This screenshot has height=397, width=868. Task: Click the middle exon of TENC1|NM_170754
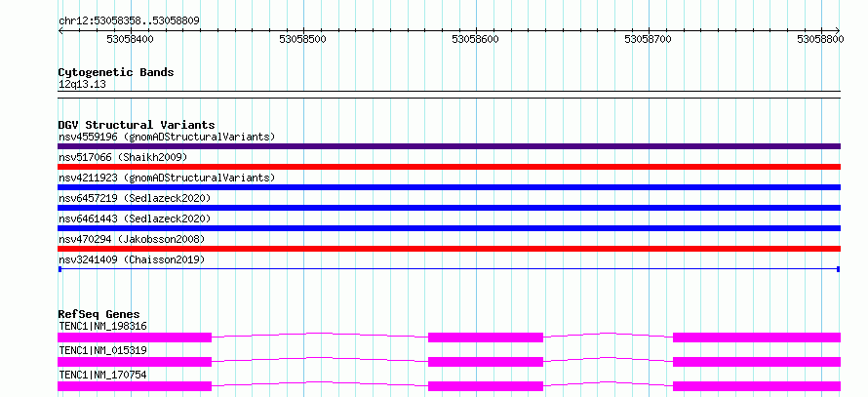[486, 386]
